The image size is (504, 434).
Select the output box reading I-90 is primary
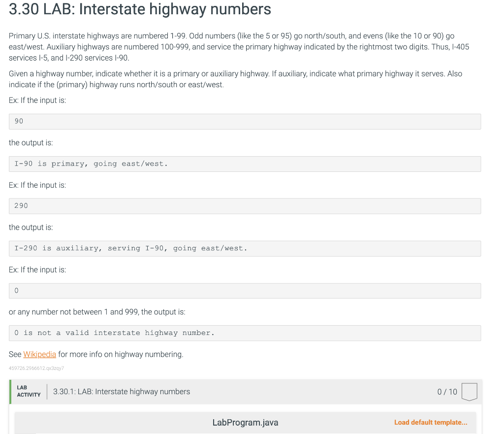(245, 164)
